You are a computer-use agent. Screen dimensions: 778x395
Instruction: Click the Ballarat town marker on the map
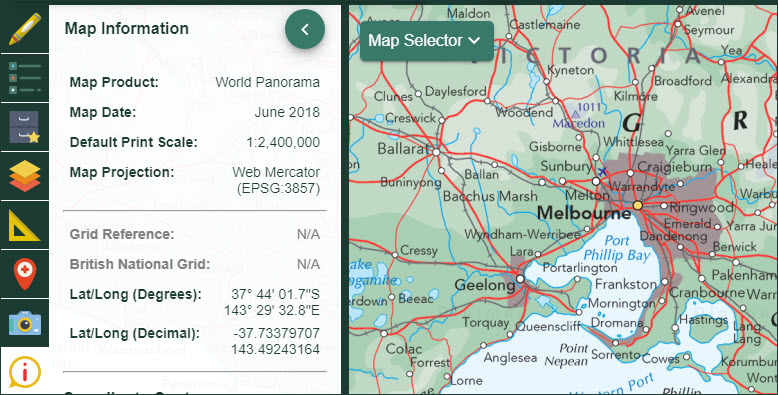point(436,152)
